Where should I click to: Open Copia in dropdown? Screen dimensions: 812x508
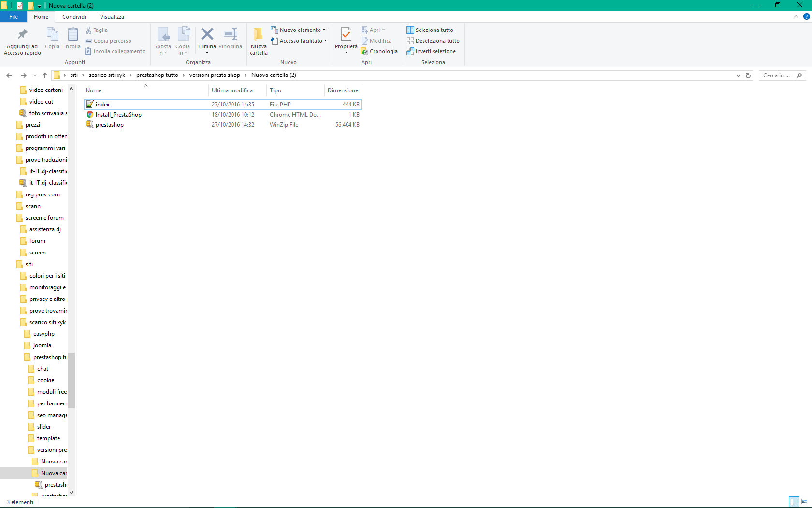(183, 42)
